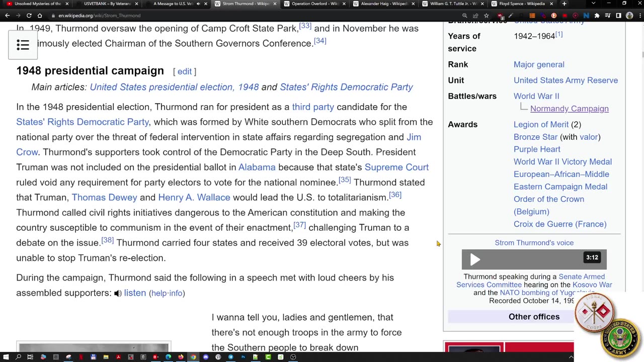Open United States Army Reserve link
Image resolution: width=644 pixels, height=362 pixels.
point(566,80)
